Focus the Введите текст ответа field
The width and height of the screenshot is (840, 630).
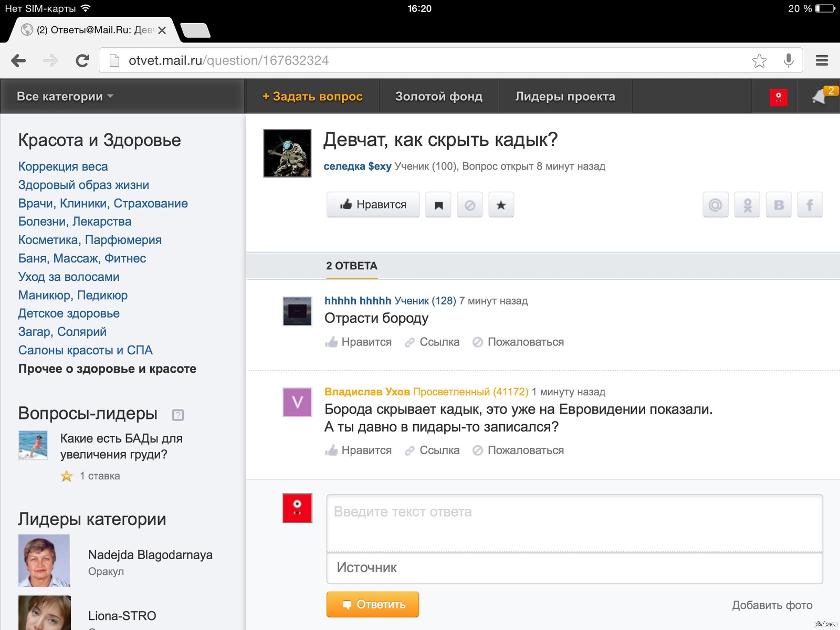pyautogui.click(x=574, y=523)
